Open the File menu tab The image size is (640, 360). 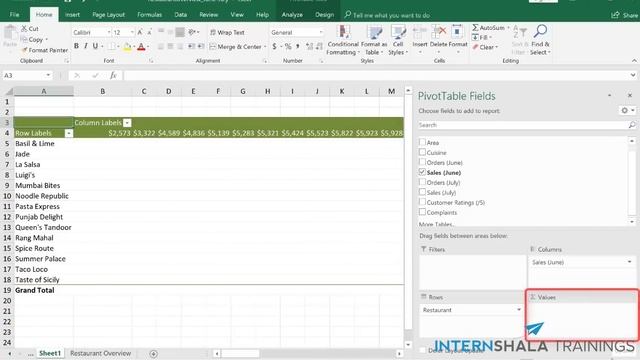tap(14, 15)
